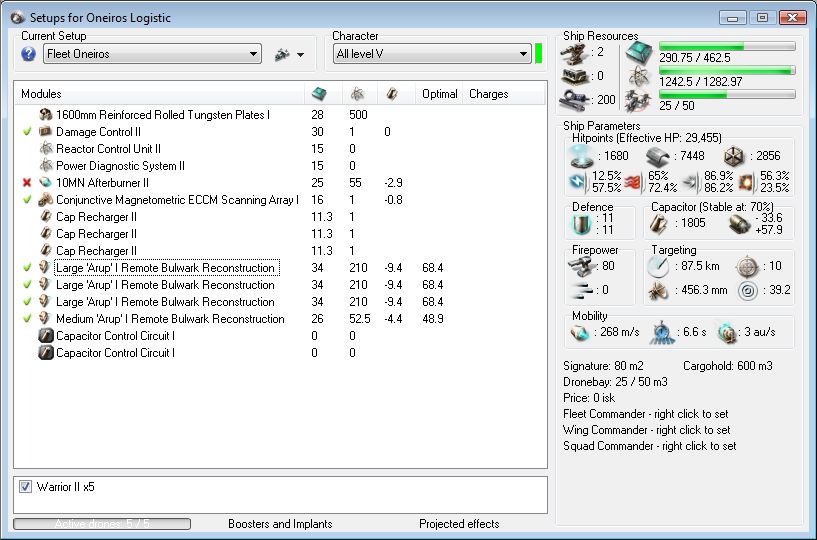
Task: Select the 1600mm Reinforced Rolled Tungsten Plates row
Action: [x=281, y=115]
